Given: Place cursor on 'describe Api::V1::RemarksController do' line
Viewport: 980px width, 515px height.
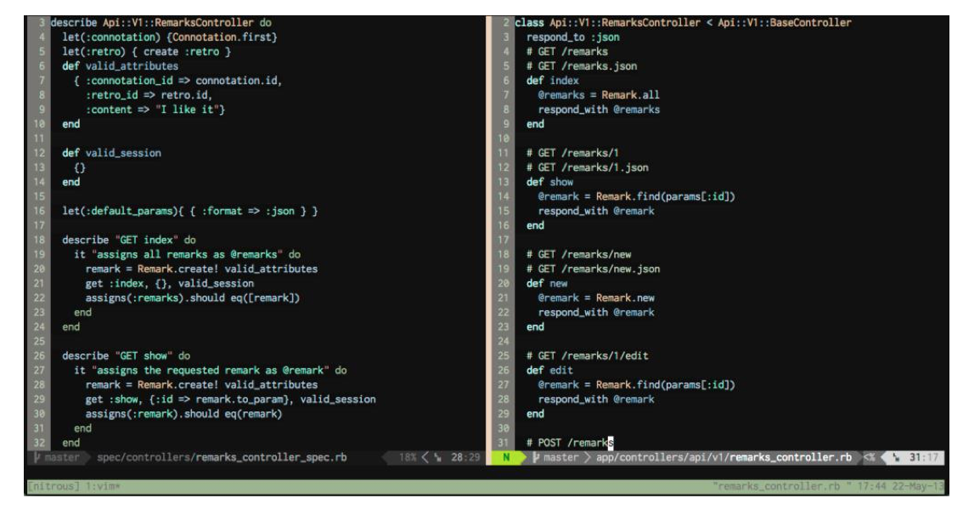Looking at the screenshot, I should coord(161,23).
